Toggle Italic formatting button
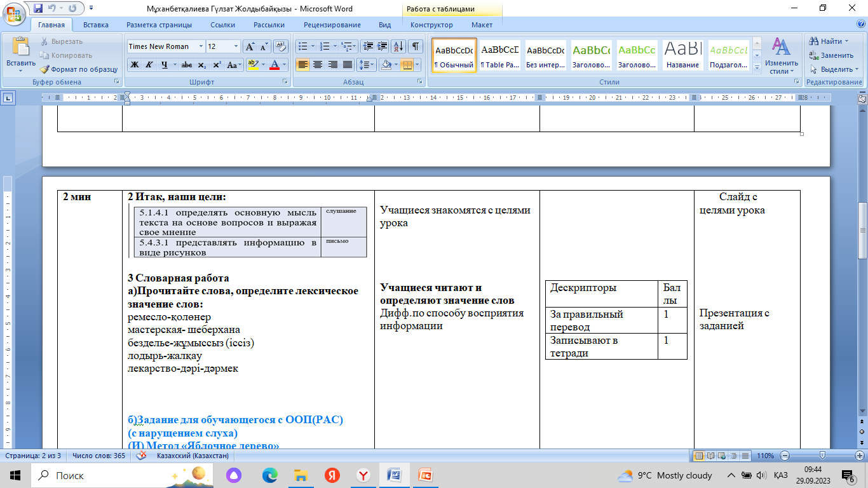 point(149,65)
